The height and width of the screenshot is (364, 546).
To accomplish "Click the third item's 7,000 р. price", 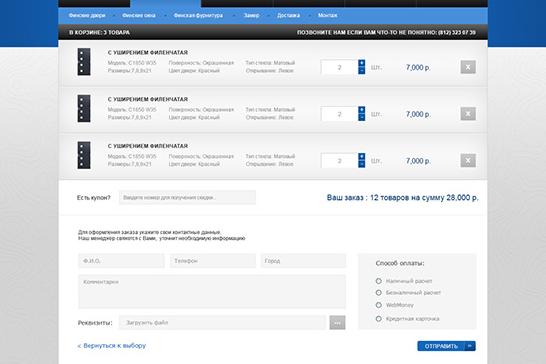I will point(418,161).
